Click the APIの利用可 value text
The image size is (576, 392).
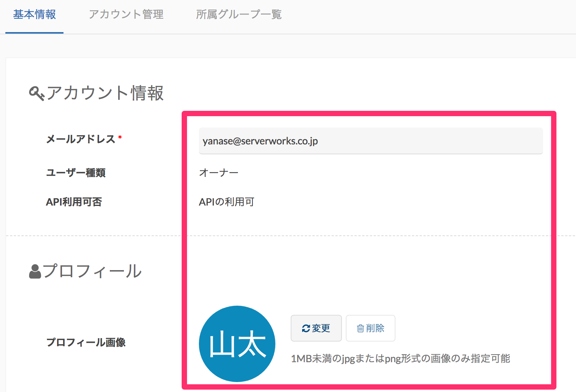click(x=226, y=202)
